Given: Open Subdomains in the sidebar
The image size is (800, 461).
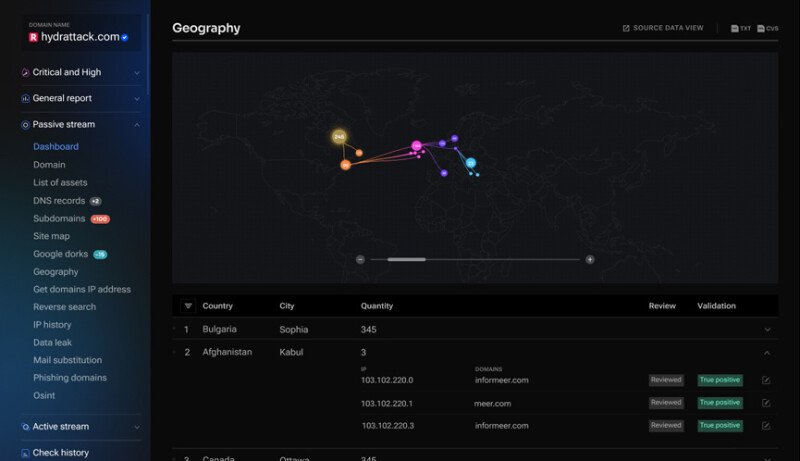Looking at the screenshot, I should click(x=59, y=218).
